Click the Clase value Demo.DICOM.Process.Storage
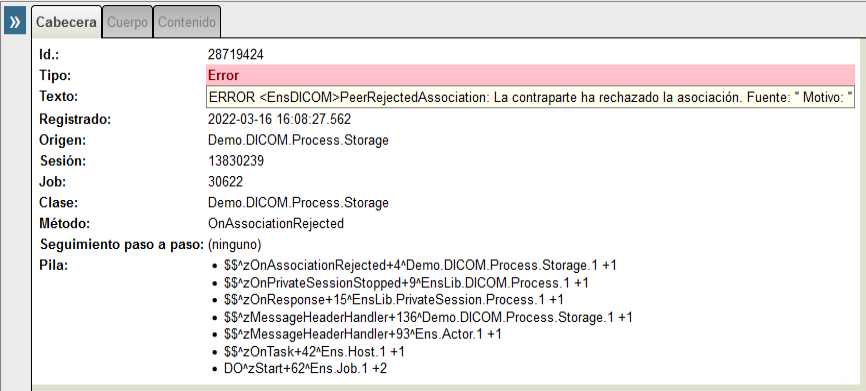This screenshot has width=866, height=391. point(298,203)
